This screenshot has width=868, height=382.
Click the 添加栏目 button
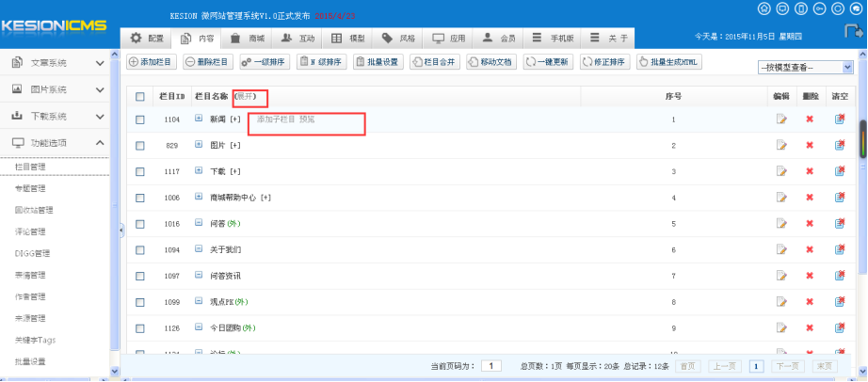[151, 62]
